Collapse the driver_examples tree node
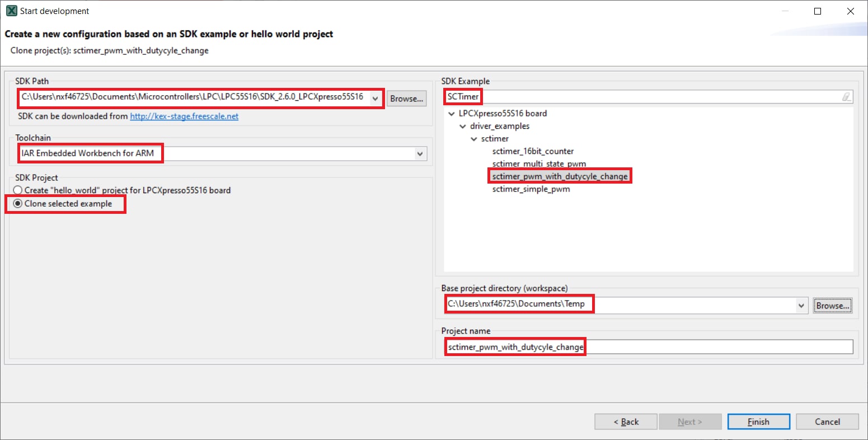The image size is (868, 440). pyautogui.click(x=463, y=127)
